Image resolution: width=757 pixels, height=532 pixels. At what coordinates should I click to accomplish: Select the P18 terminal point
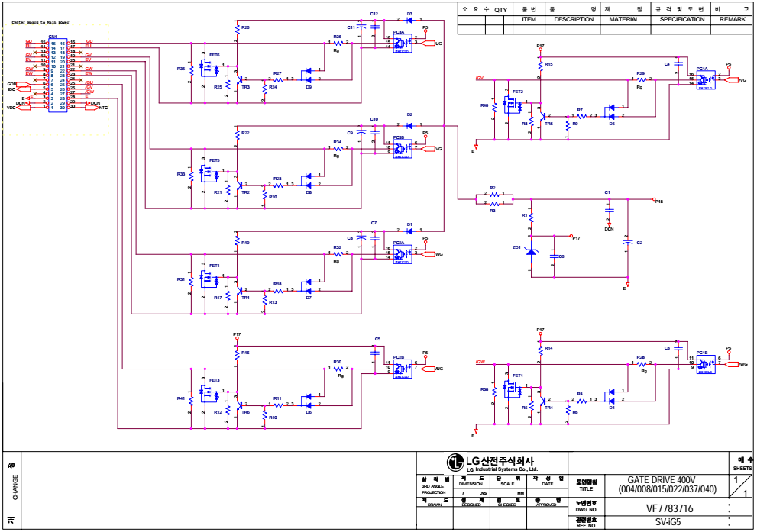(658, 202)
